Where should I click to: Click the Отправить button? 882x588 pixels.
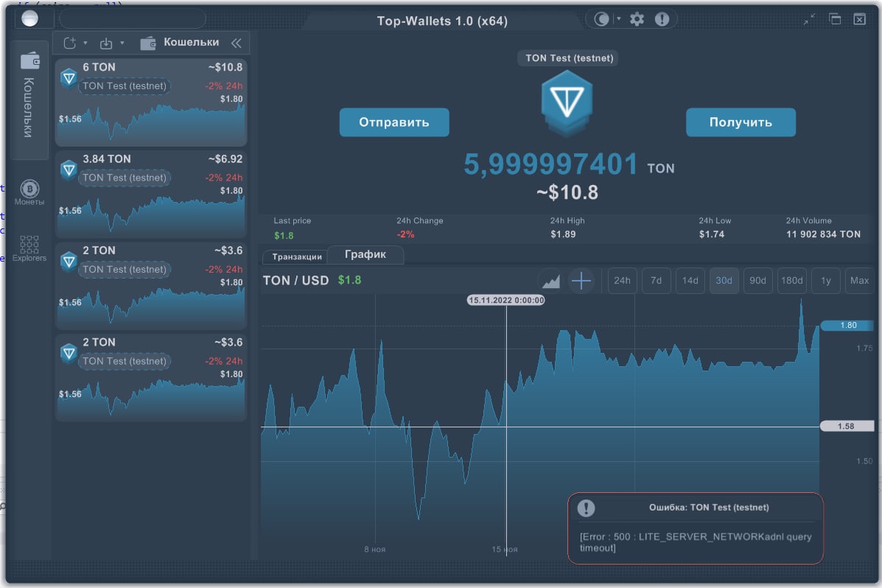(x=394, y=122)
